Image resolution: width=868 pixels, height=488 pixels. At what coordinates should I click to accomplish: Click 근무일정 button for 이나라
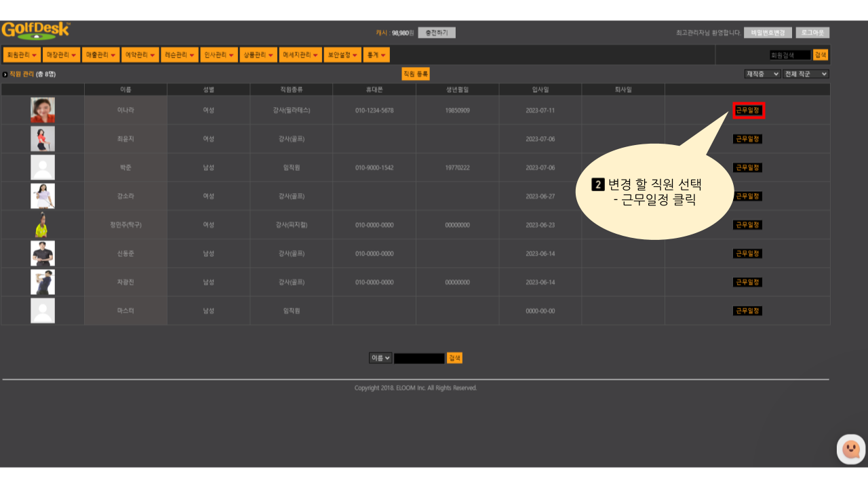pyautogui.click(x=748, y=110)
